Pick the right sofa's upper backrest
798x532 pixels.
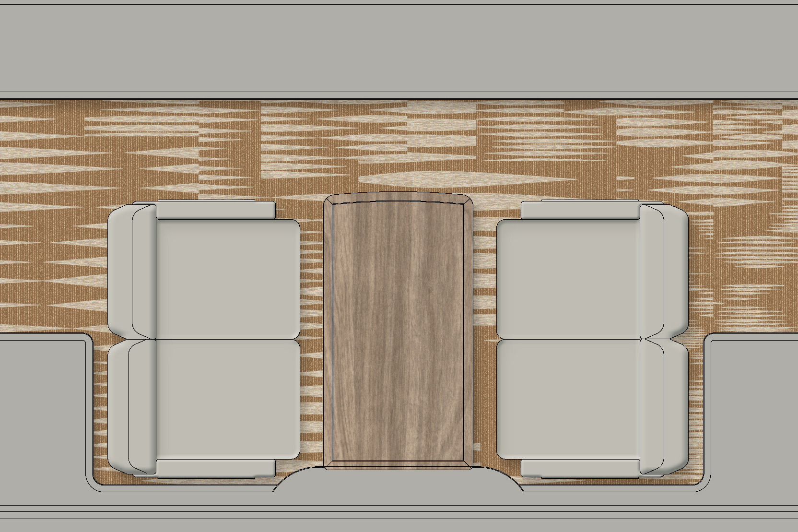[x=665, y=271]
